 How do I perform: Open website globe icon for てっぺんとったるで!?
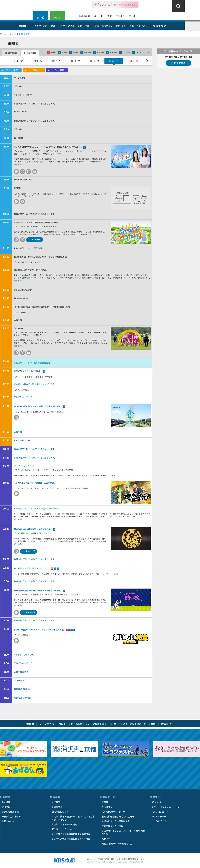[16, 494]
